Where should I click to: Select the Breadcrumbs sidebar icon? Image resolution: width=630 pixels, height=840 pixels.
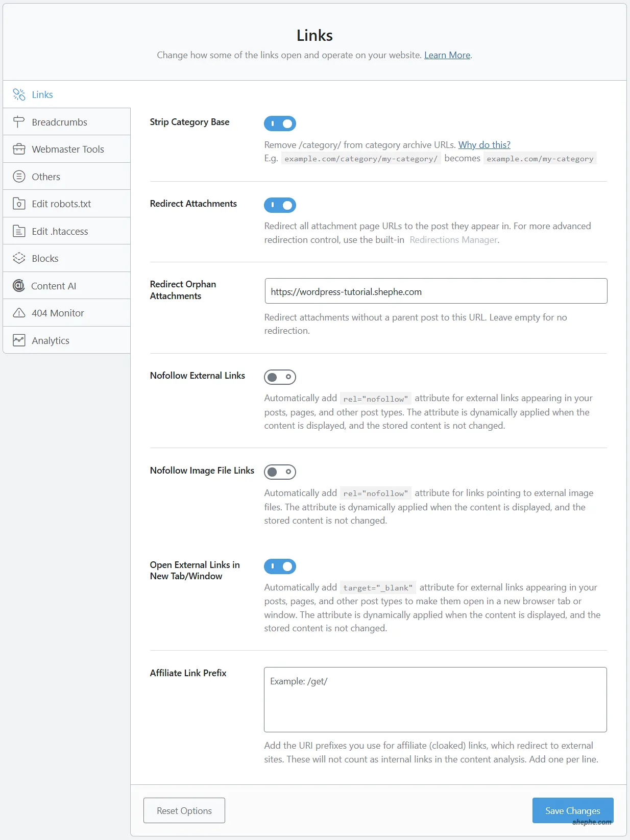pyautogui.click(x=19, y=122)
